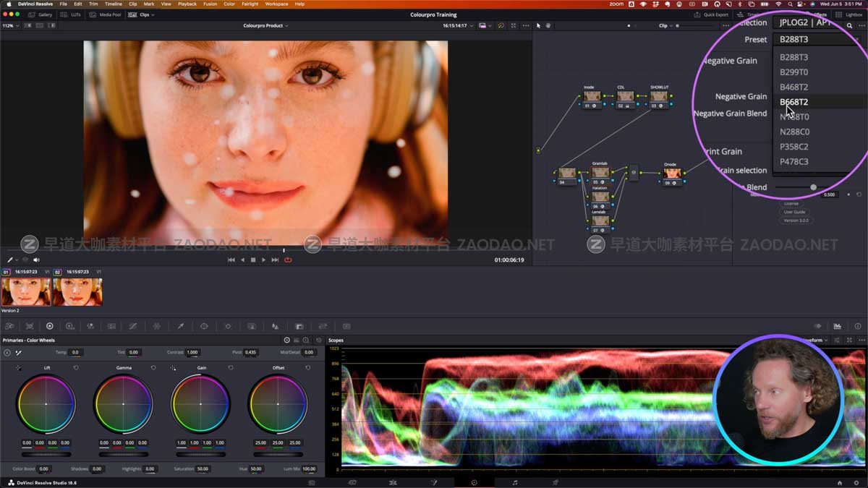The width and height of the screenshot is (868, 488).
Task: Toggle the Lightbox view
Action: coord(849,14)
